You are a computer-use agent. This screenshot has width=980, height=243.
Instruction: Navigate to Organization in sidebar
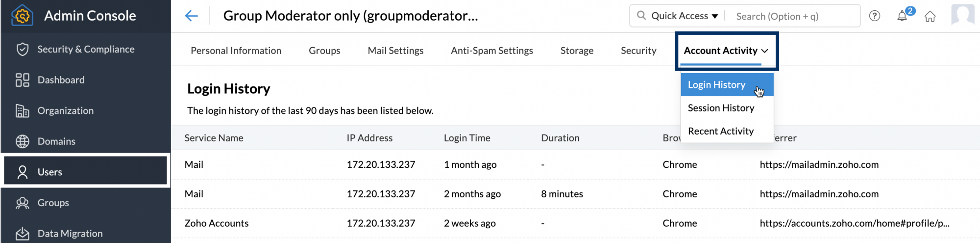(65, 110)
